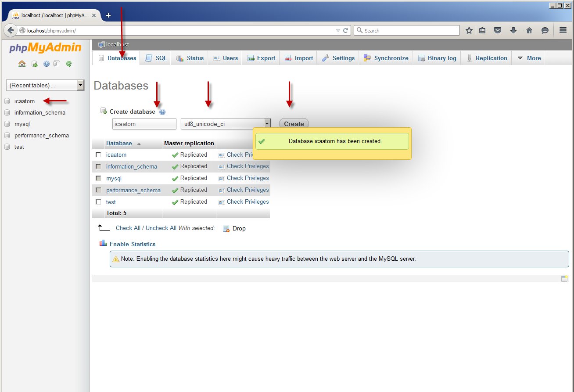Open the downloads arrow icon
The height and width of the screenshot is (392, 574).
tap(513, 30)
